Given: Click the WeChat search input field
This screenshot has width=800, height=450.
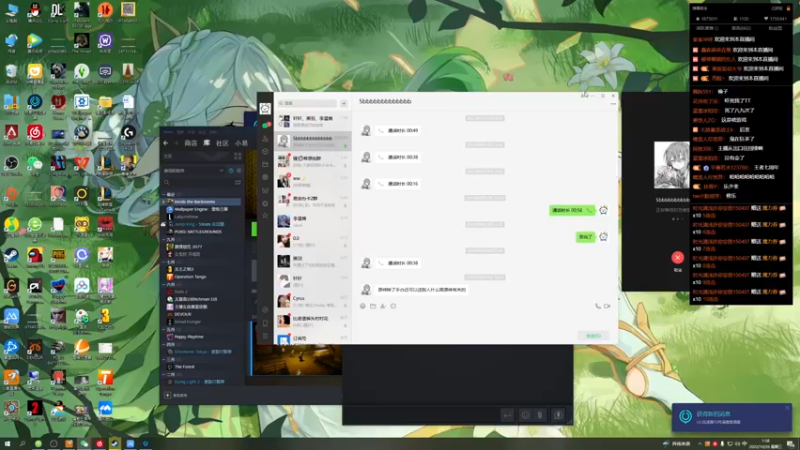Looking at the screenshot, I should point(307,103).
